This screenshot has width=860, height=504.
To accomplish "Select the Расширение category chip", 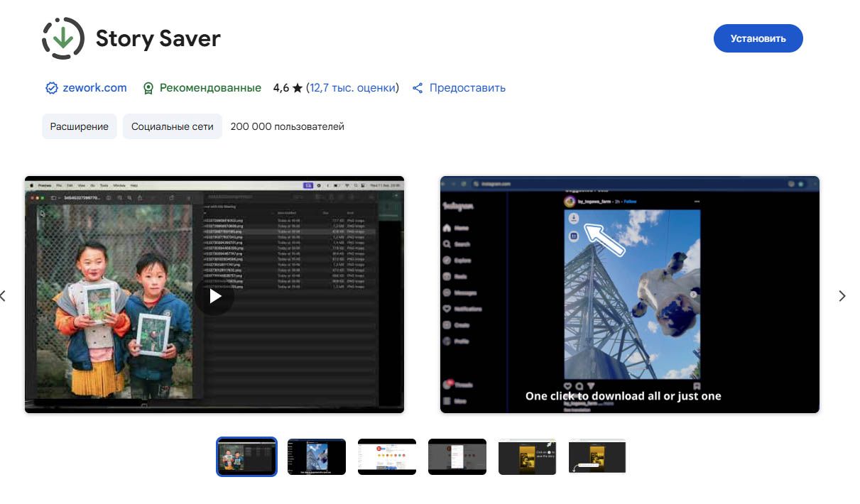I will click(x=80, y=126).
